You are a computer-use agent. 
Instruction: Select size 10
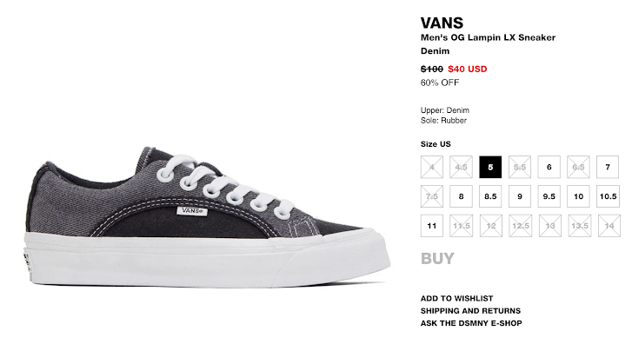tap(578, 196)
